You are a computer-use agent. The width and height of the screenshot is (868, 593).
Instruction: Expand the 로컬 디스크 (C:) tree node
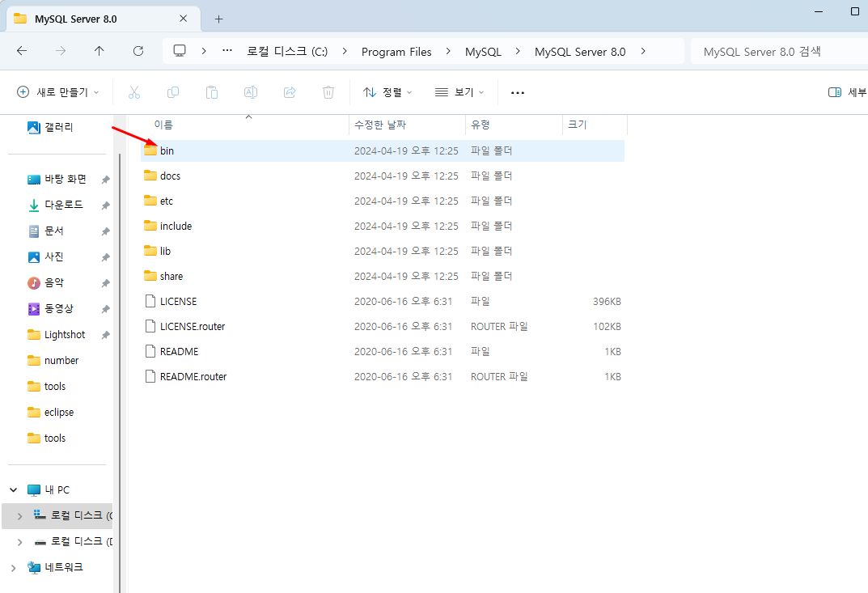point(20,516)
